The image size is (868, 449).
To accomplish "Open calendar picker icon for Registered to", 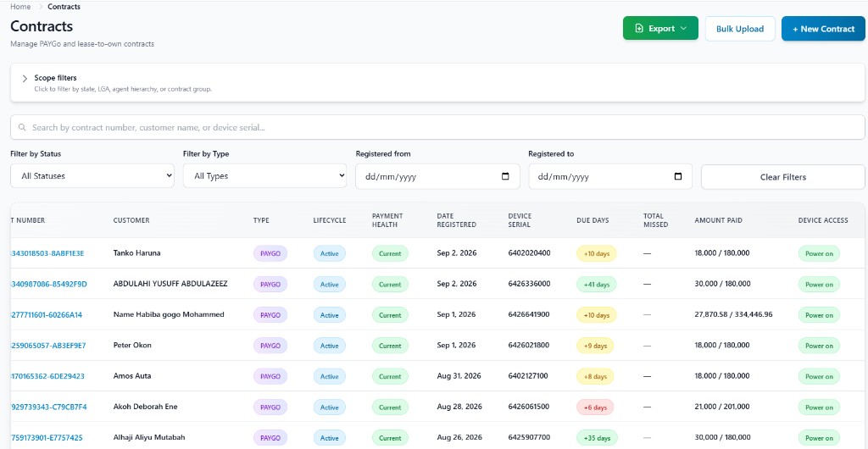I will coord(677,177).
